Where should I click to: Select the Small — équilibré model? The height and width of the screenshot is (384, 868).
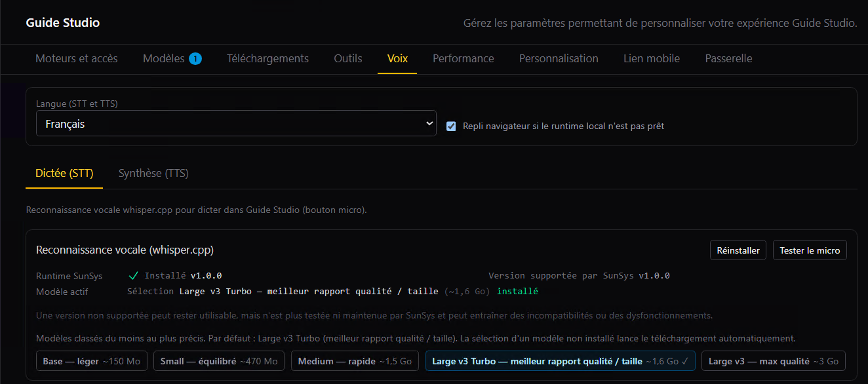(219, 361)
